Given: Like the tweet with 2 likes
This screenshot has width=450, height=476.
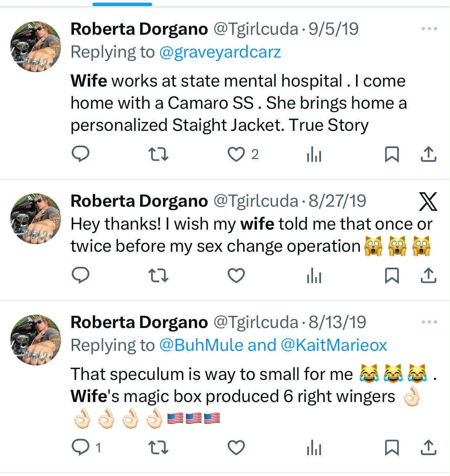Looking at the screenshot, I should point(236,154).
